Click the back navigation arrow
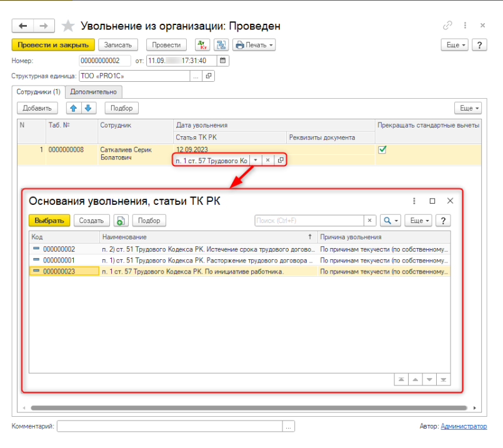This screenshot has width=503, height=448. [23, 26]
